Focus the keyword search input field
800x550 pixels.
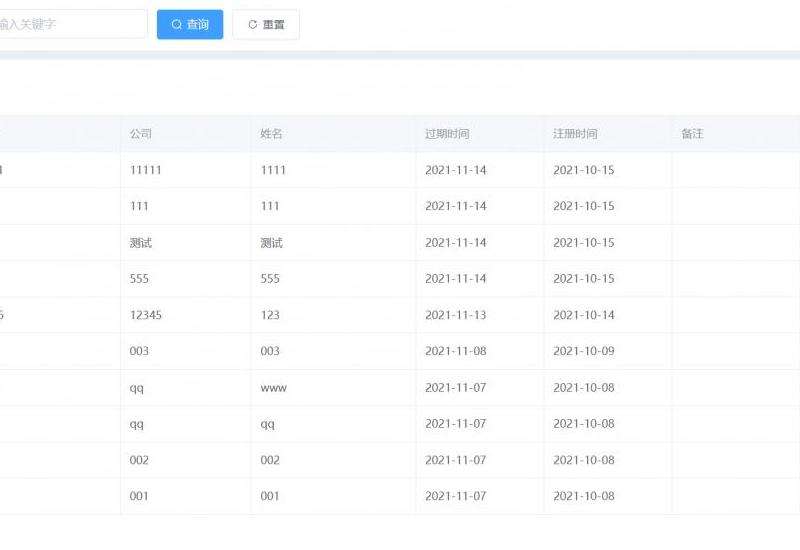[x=71, y=24]
